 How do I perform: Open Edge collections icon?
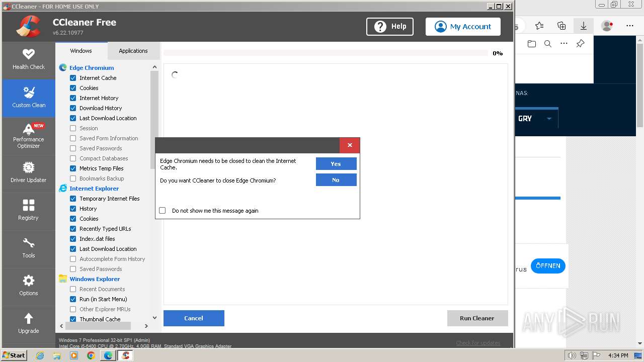point(561,26)
